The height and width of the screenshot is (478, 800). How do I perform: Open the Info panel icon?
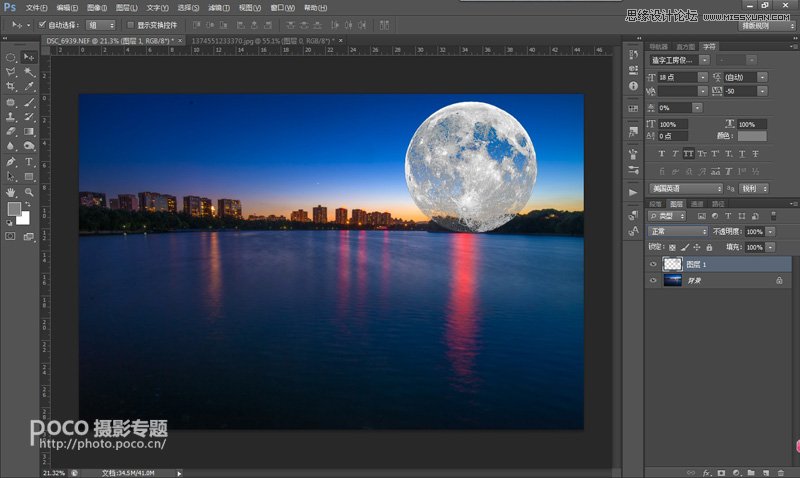click(x=633, y=86)
